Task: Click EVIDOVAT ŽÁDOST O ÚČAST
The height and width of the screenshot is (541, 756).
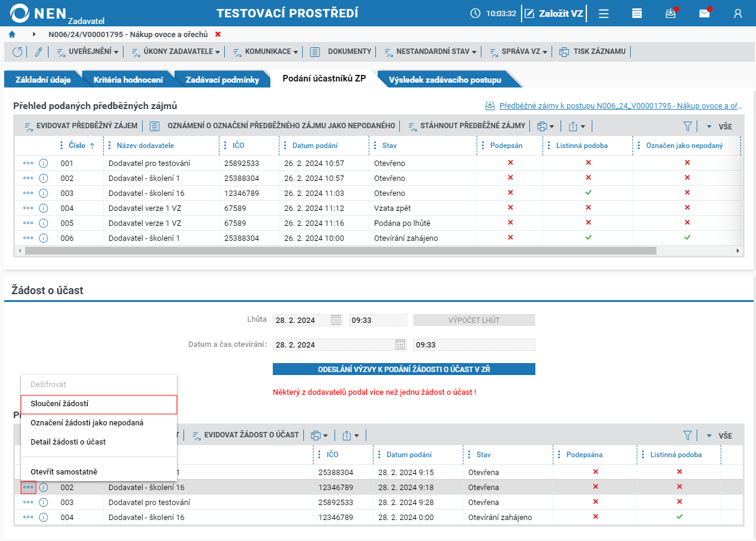Action: click(x=245, y=435)
